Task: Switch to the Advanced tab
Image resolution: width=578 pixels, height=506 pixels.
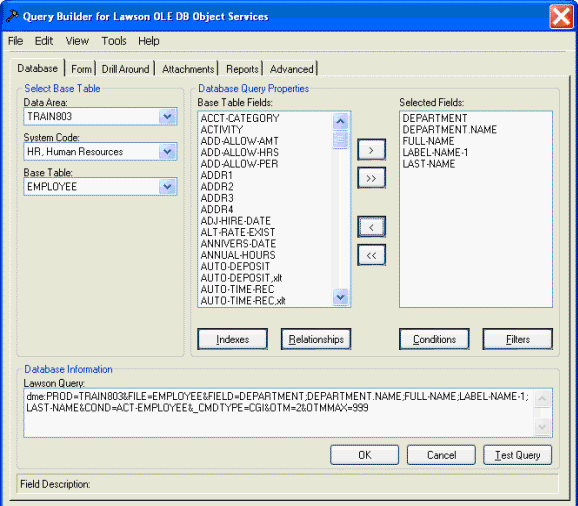Action: 291,69
